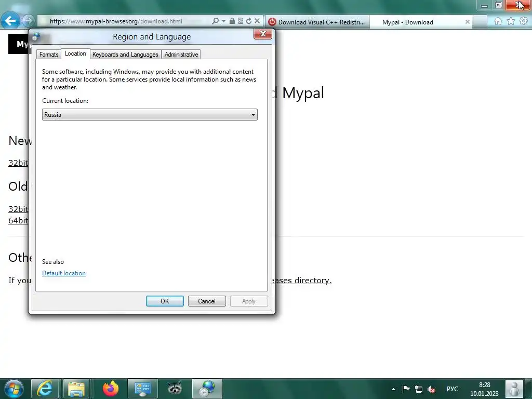Switch input language РУС indicator
Viewport: 532px width, 399px height.
coord(453,389)
